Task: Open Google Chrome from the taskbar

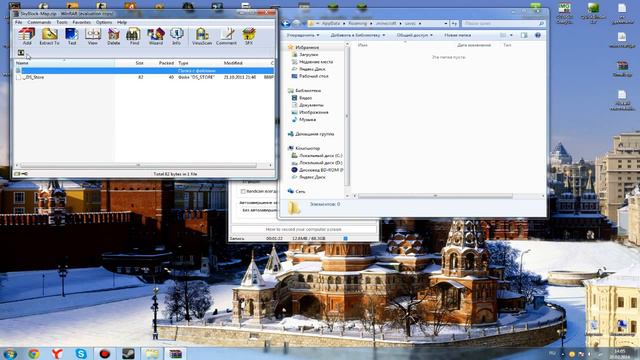Action: [x=33, y=353]
